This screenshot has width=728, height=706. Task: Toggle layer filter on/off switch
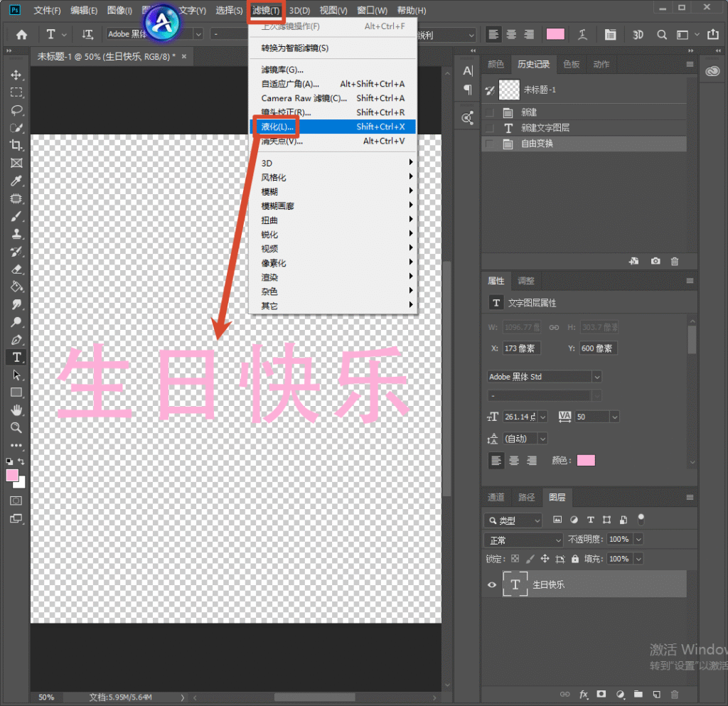641,519
